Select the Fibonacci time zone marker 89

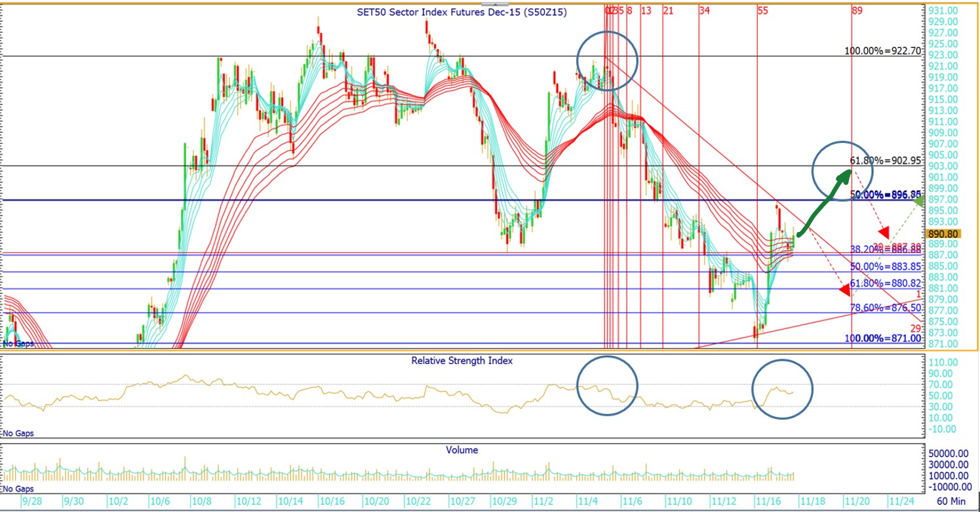coord(857,11)
